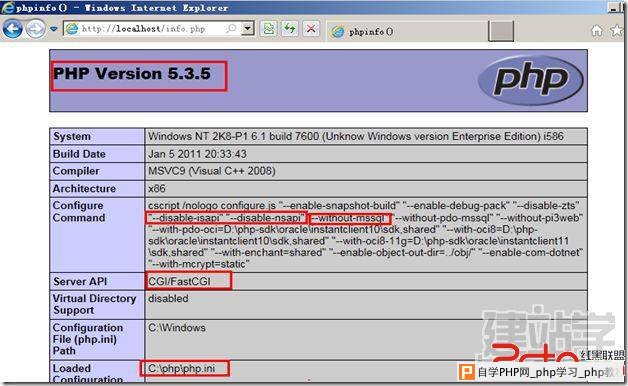
Task: Click the Jan 5 2011 20:33:43 value
Action: click(197, 154)
